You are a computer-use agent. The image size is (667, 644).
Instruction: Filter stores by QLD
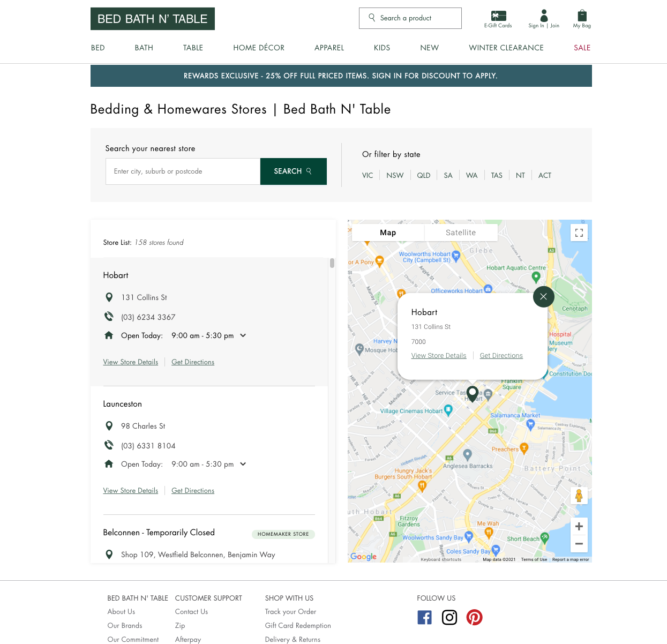424,175
